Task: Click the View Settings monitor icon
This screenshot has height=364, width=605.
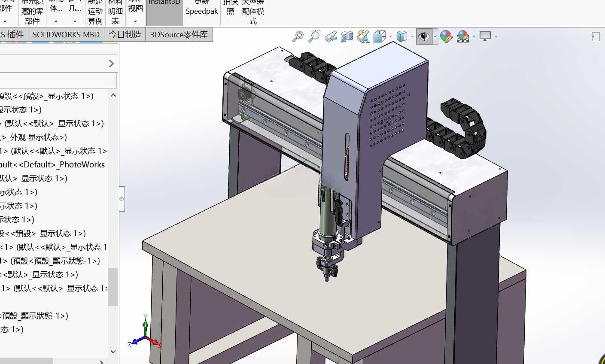Action: (x=485, y=36)
